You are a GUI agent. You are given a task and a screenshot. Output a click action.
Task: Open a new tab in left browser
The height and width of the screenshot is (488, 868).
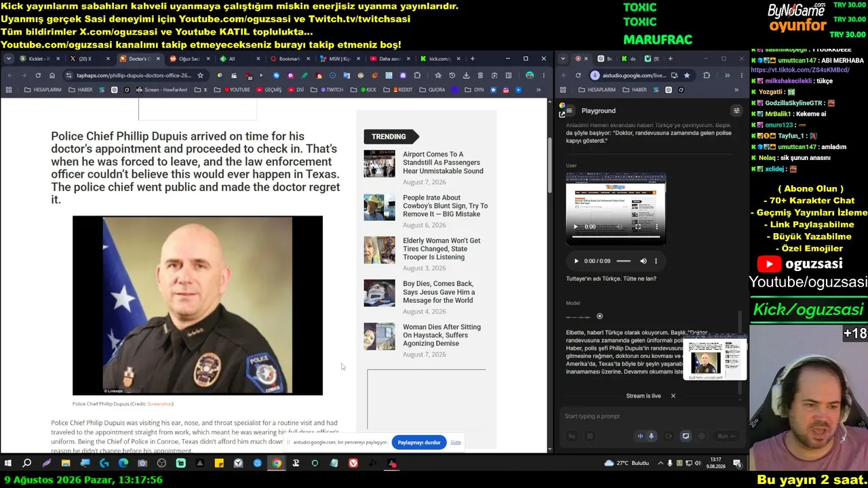[x=472, y=59]
